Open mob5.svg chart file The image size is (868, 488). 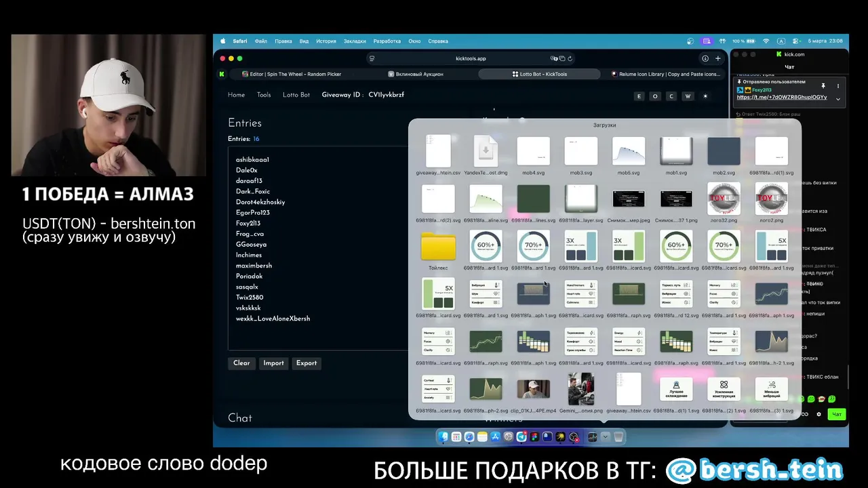[x=628, y=155]
